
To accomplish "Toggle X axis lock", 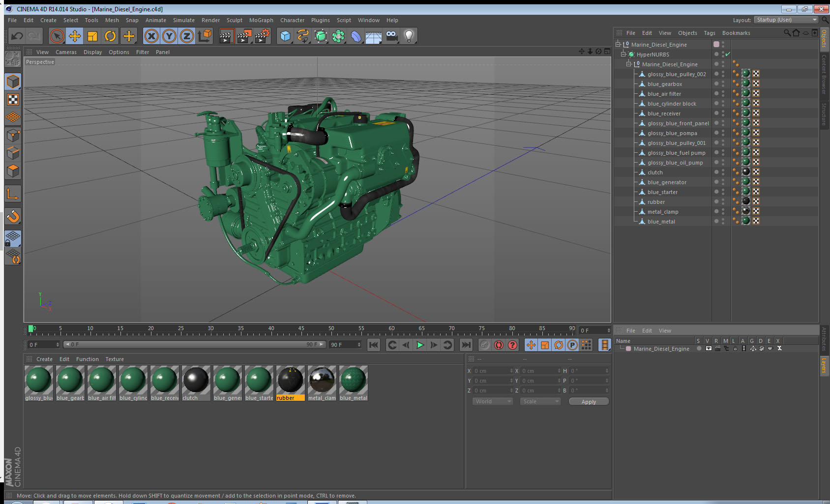I will click(x=151, y=36).
